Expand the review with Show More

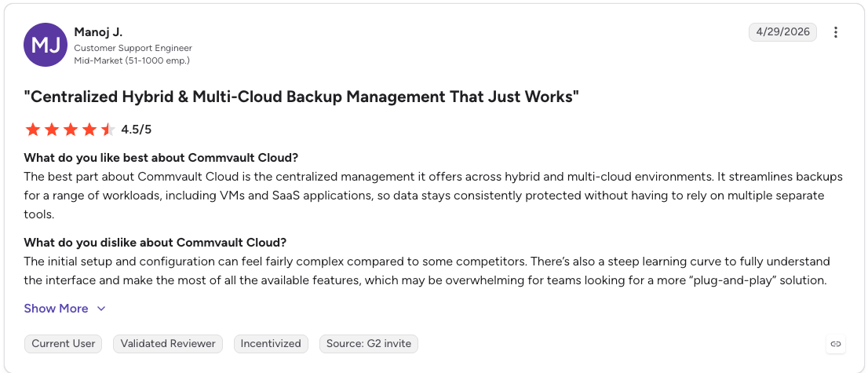[64, 309]
